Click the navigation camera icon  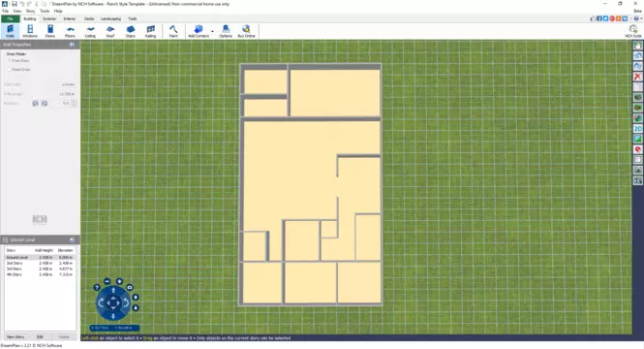click(130, 288)
